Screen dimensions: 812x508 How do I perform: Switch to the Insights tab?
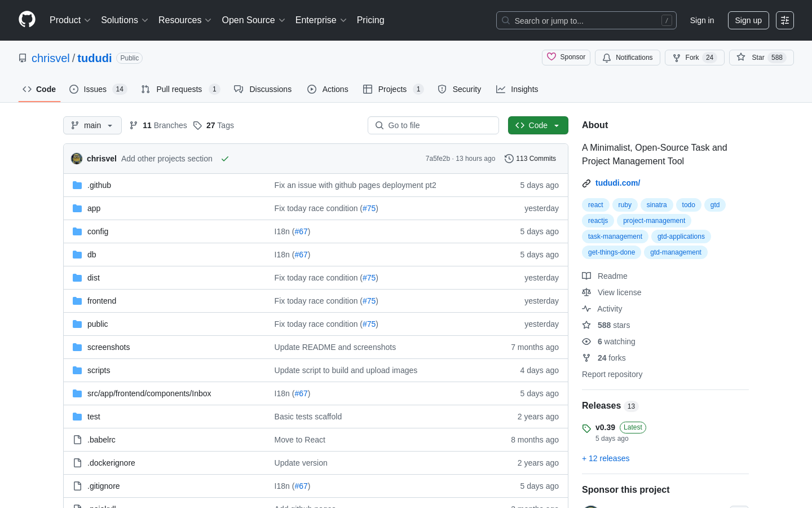(x=517, y=89)
